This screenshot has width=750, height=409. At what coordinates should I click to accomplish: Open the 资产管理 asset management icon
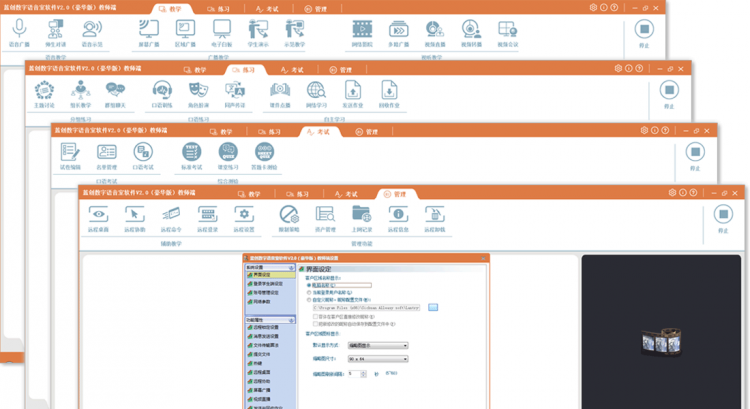coord(325,213)
